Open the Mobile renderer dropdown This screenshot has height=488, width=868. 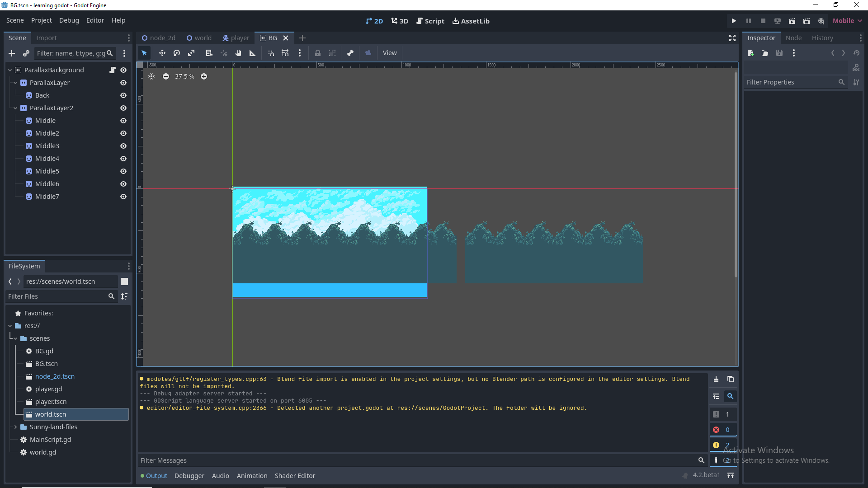point(847,21)
